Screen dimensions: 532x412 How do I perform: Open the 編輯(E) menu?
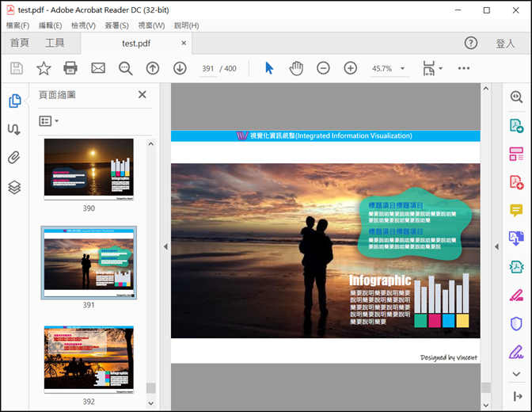tap(50, 25)
